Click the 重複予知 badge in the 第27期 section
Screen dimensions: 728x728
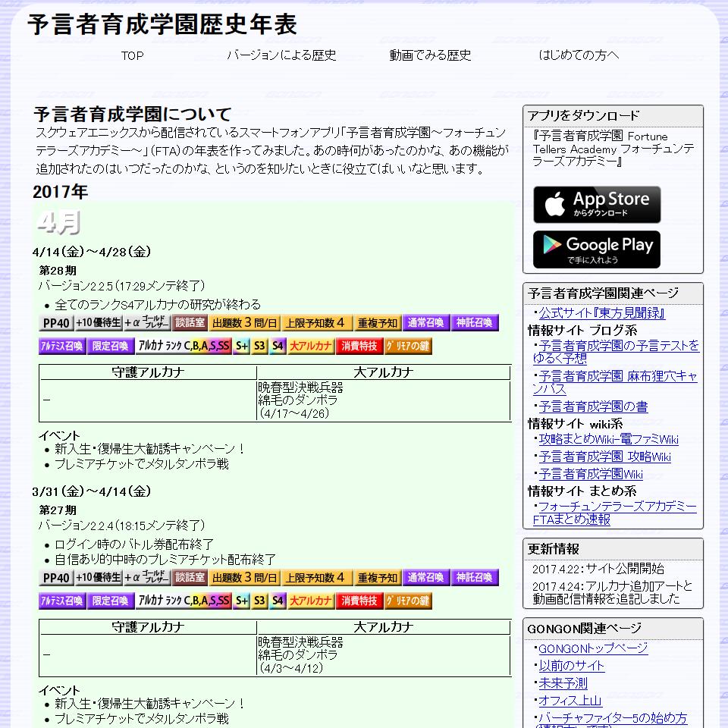pyautogui.click(x=378, y=578)
